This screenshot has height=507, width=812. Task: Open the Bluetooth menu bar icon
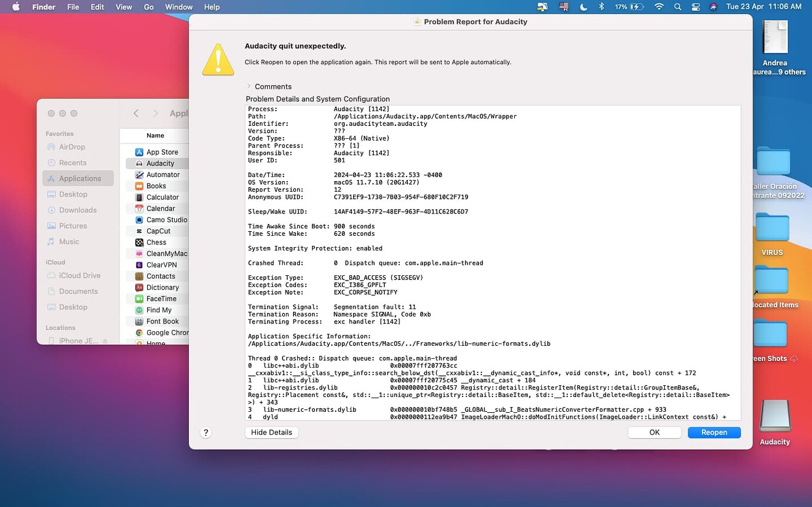602,7
